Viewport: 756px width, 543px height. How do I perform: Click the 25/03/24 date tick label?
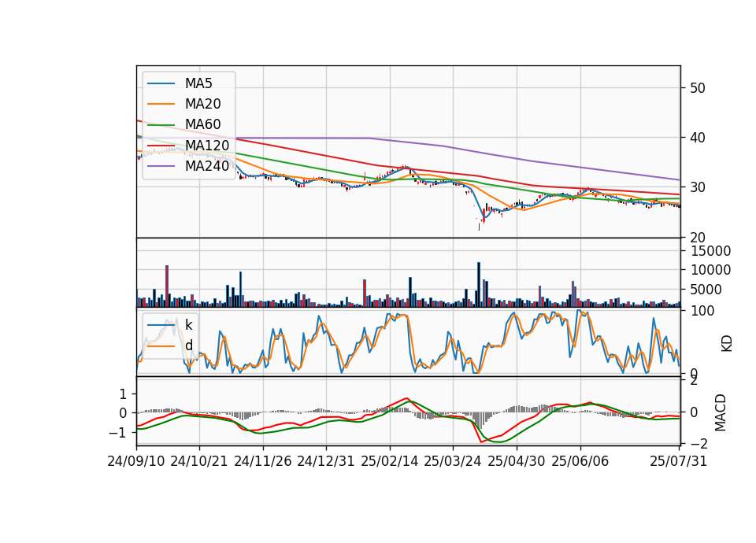[452, 461]
